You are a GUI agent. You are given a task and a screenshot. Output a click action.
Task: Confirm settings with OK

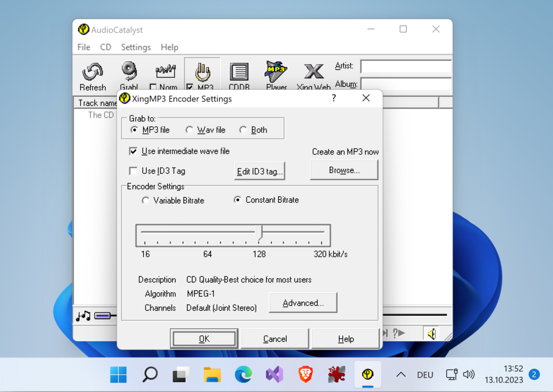point(204,339)
